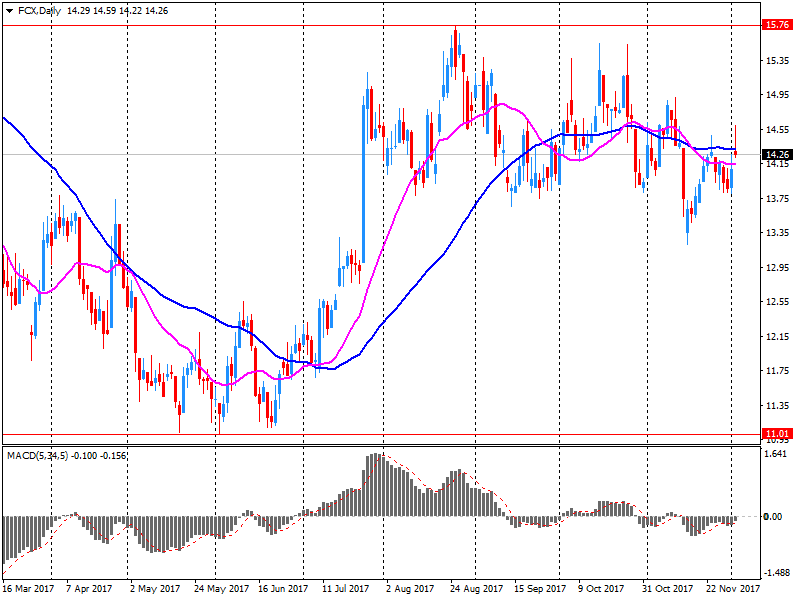Click the 12.95 price scale value
The image size is (800, 600).
pyautogui.click(x=776, y=267)
